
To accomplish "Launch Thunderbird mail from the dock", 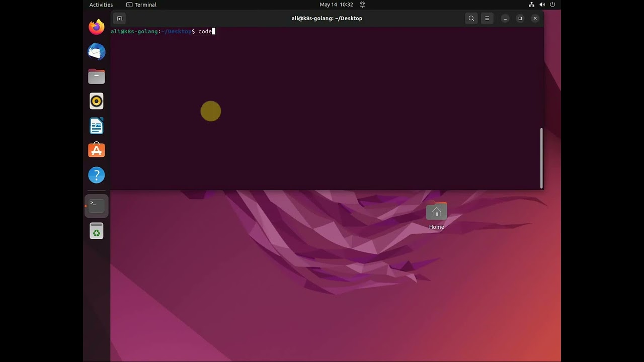I will [x=96, y=51].
